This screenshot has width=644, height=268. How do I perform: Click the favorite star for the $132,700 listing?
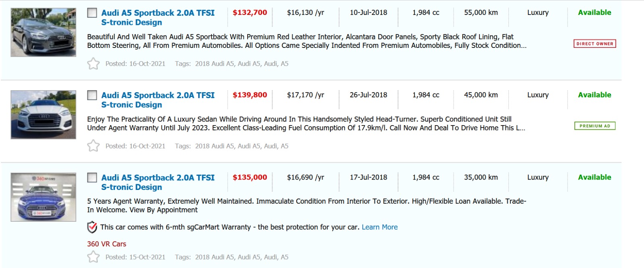point(93,64)
